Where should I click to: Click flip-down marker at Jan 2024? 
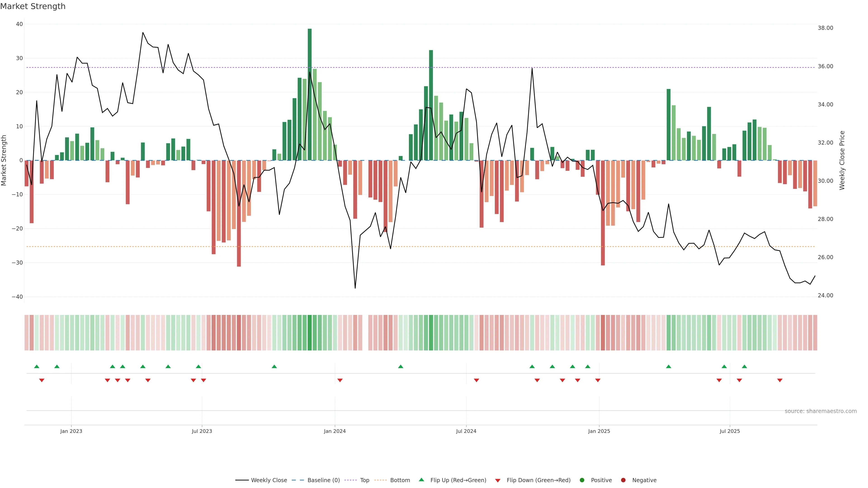(x=340, y=380)
